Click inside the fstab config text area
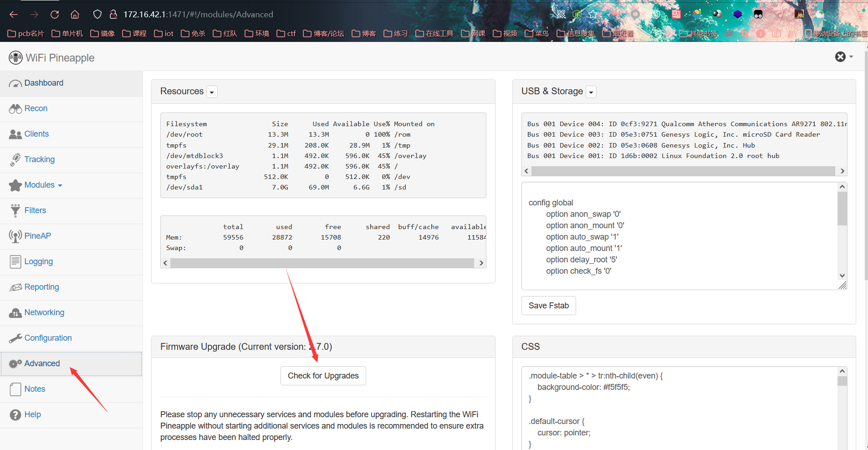 (x=679, y=236)
